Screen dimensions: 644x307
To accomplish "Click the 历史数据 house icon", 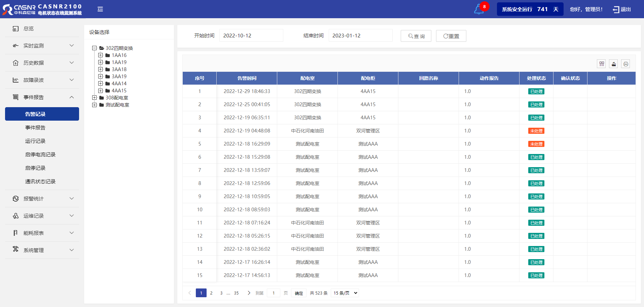I will (x=15, y=63).
